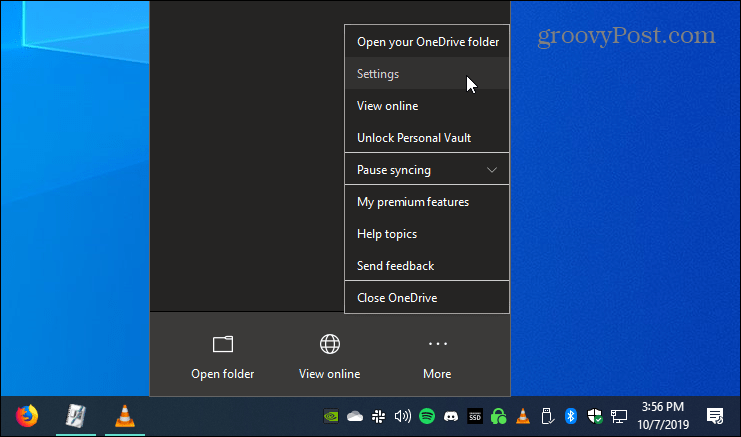Choose Settings from the OneDrive menu
The height and width of the screenshot is (437, 741).
427,74
